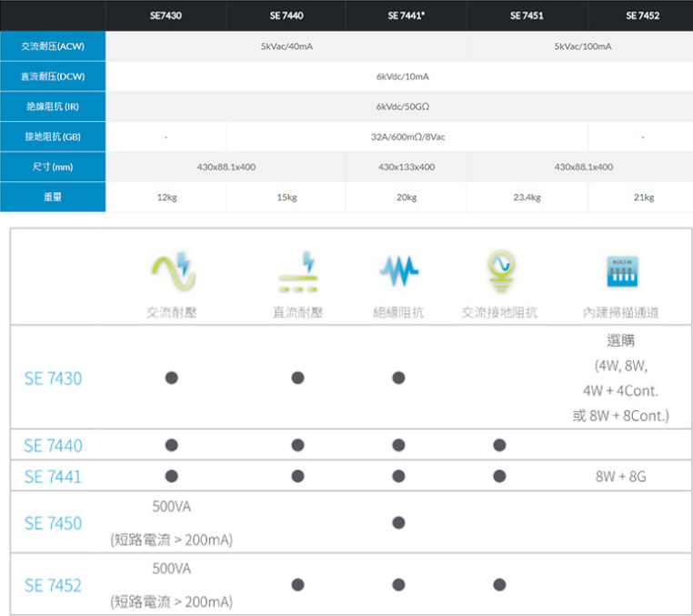Click the built-in scanner channel icon
693x616 pixels.
coord(622,271)
